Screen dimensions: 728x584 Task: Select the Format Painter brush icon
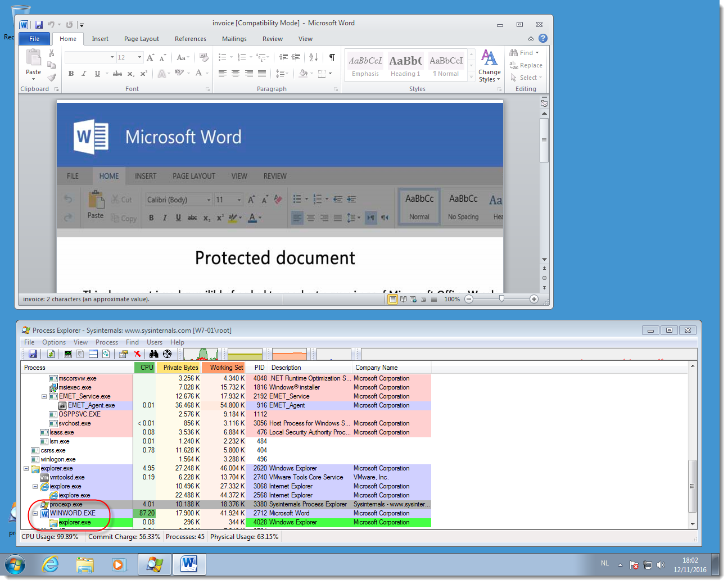[51, 77]
